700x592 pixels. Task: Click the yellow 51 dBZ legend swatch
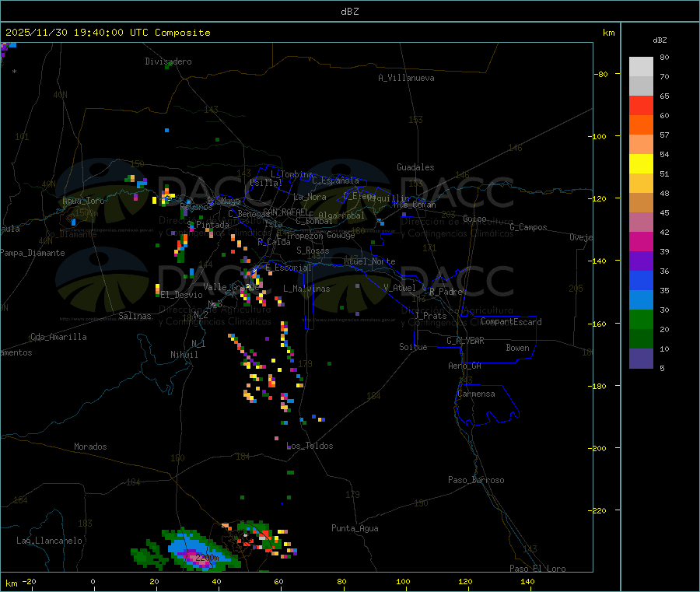pos(641,164)
